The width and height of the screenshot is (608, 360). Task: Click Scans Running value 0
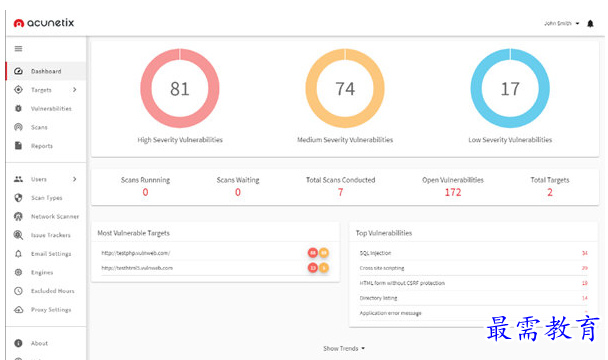pyautogui.click(x=145, y=192)
